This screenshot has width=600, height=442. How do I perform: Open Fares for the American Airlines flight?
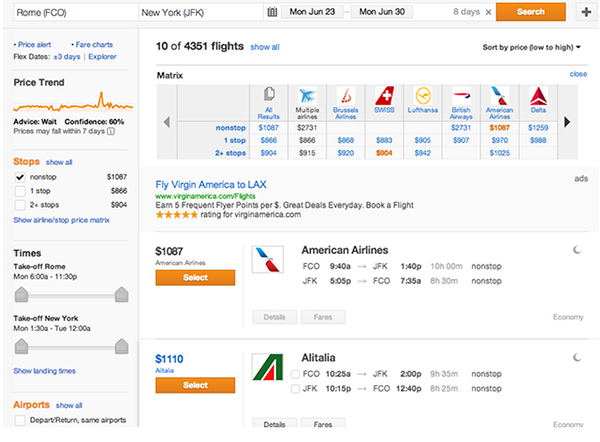(x=323, y=317)
